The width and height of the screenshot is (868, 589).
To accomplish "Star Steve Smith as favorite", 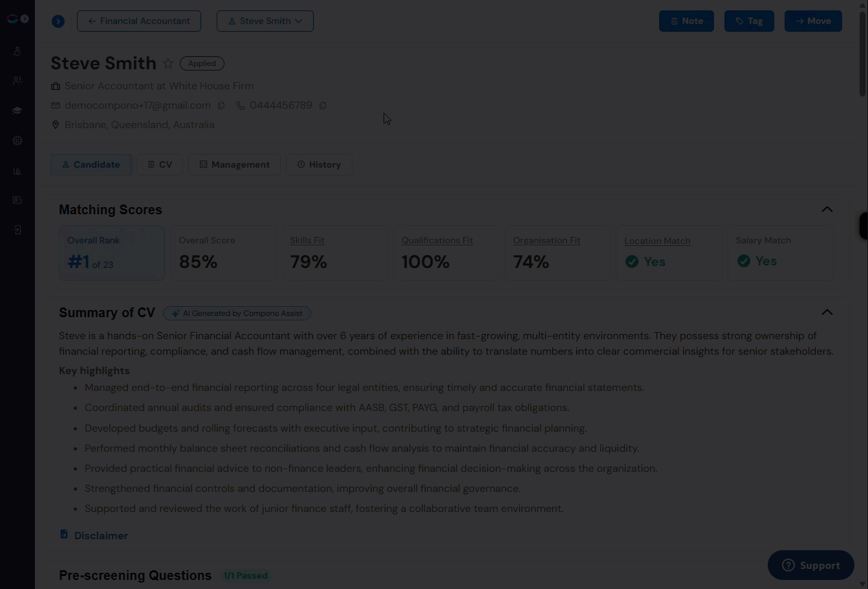I will point(168,63).
